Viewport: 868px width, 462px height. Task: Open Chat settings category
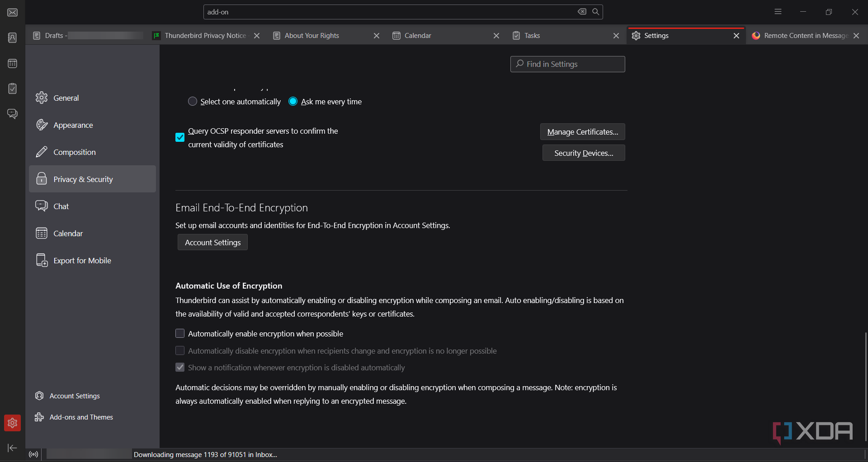[92, 206]
